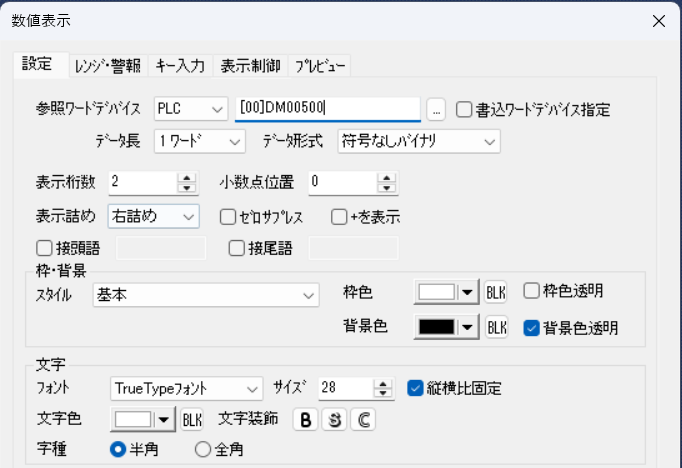Open device browse button with ellipsis
The width and height of the screenshot is (682, 468).
tap(435, 109)
